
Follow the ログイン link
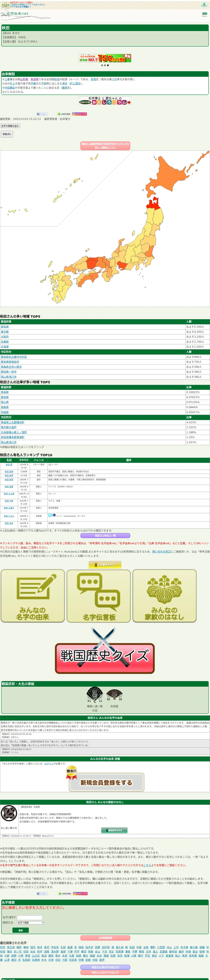pos(49,764)
